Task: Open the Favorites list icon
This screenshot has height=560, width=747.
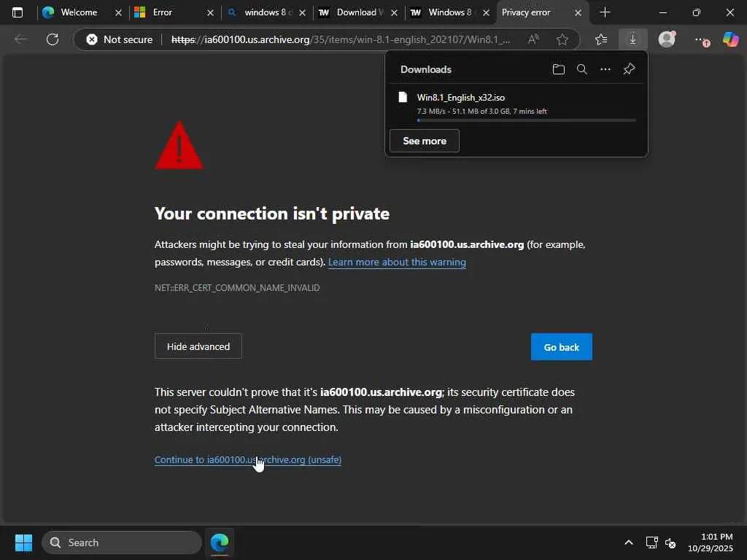Action: [600, 39]
